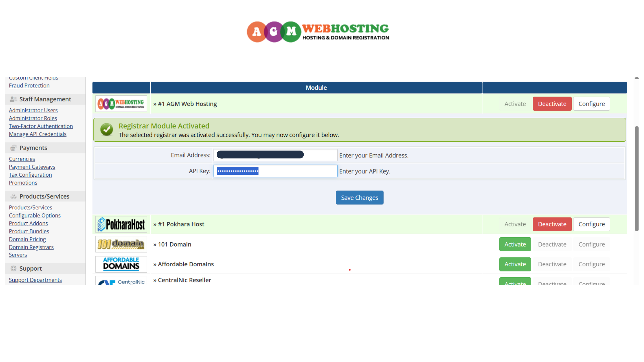Click the green success checkmark icon
644x362 pixels.
(106, 130)
